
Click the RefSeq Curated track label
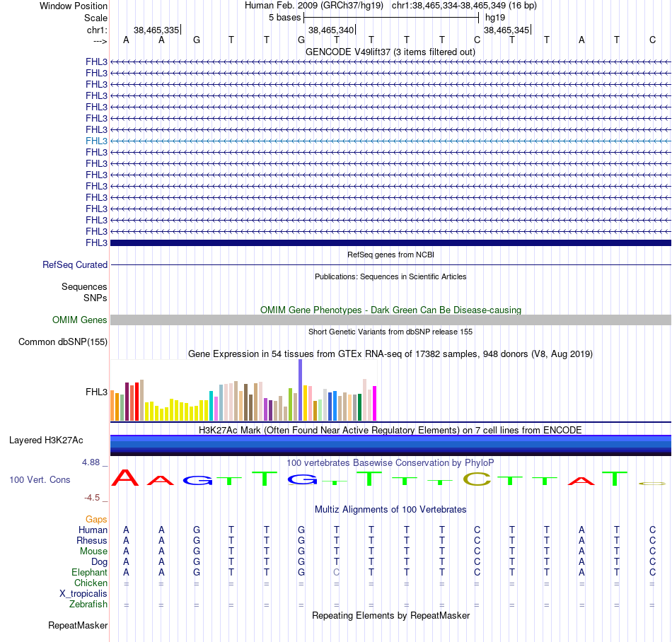click(75, 264)
